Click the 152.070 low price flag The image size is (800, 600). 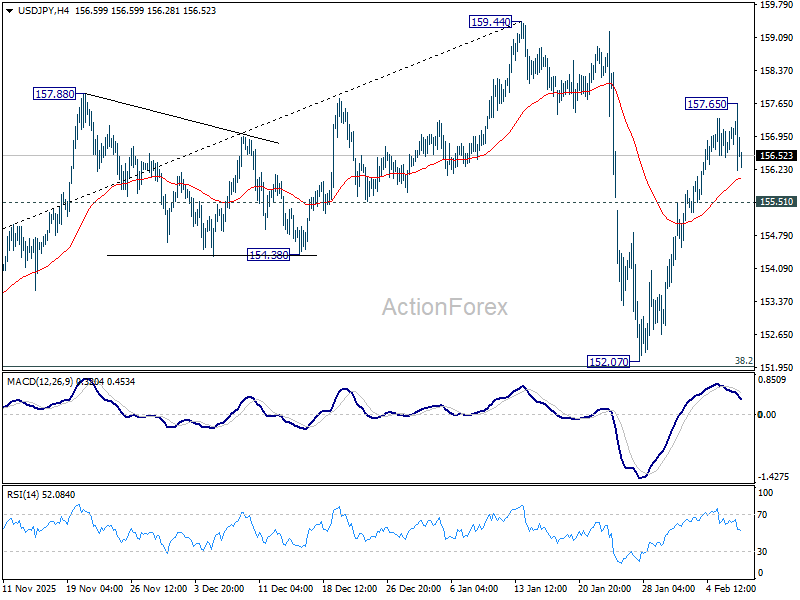(x=608, y=361)
